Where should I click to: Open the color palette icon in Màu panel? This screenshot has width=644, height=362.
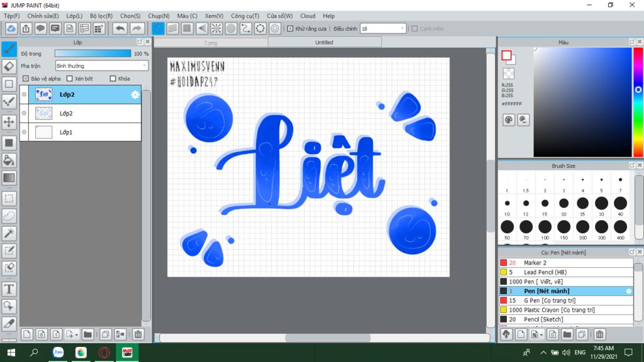[x=508, y=120]
